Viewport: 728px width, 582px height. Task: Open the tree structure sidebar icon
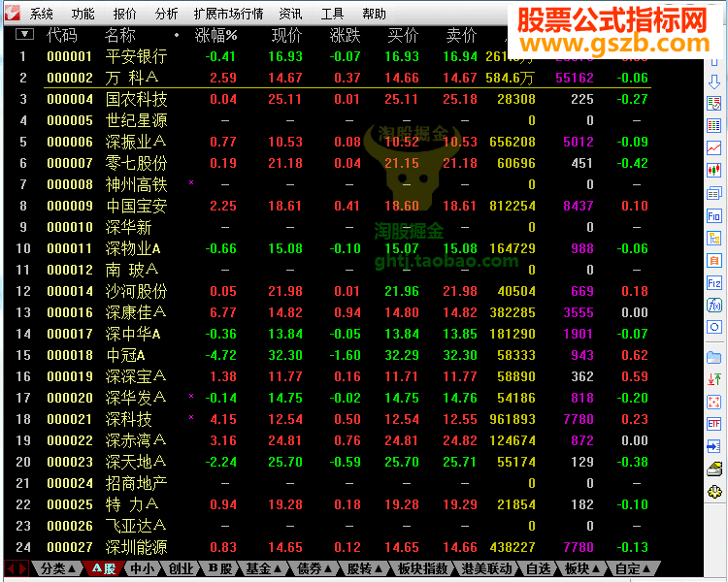tap(714, 238)
